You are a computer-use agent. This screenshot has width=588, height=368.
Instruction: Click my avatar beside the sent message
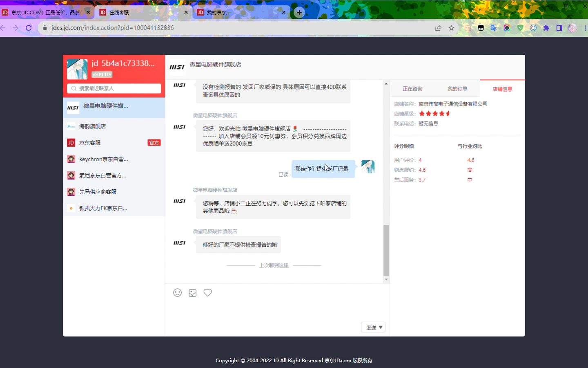tap(368, 167)
